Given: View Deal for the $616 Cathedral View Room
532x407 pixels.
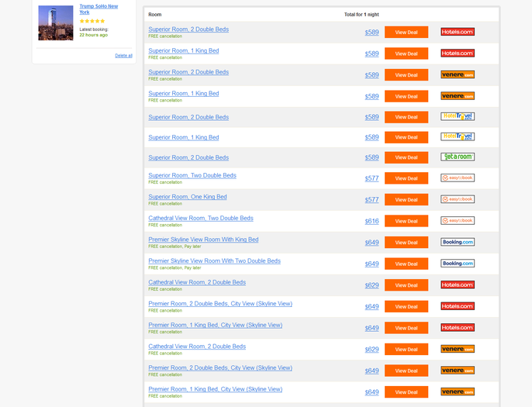Looking at the screenshot, I should point(406,221).
